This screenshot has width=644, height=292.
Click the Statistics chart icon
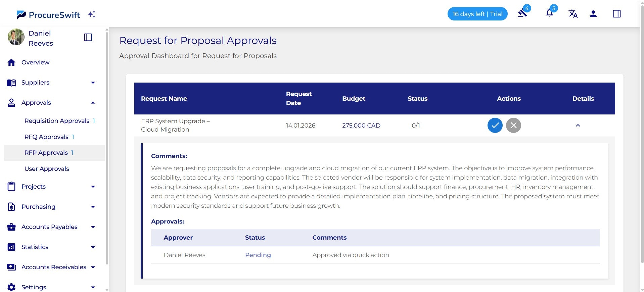(x=11, y=247)
